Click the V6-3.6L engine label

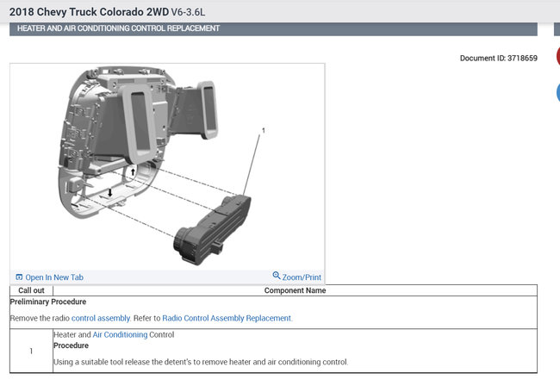pos(188,12)
